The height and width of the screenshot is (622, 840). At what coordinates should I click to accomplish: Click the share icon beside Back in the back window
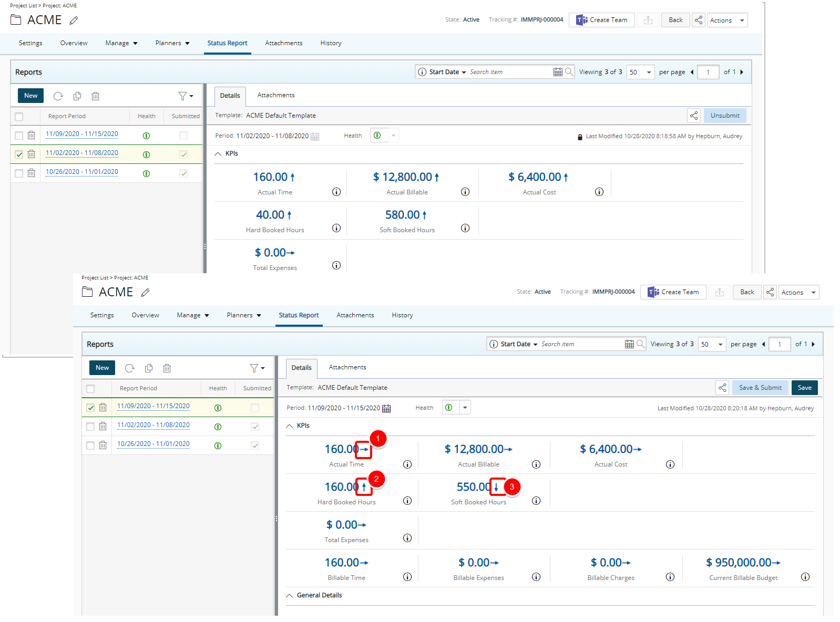click(699, 20)
